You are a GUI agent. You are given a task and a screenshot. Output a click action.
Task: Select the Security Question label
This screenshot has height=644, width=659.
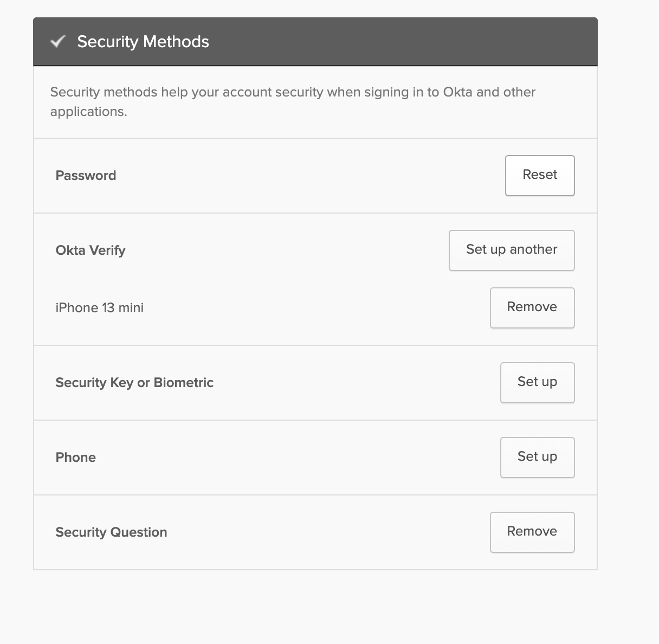point(111,532)
